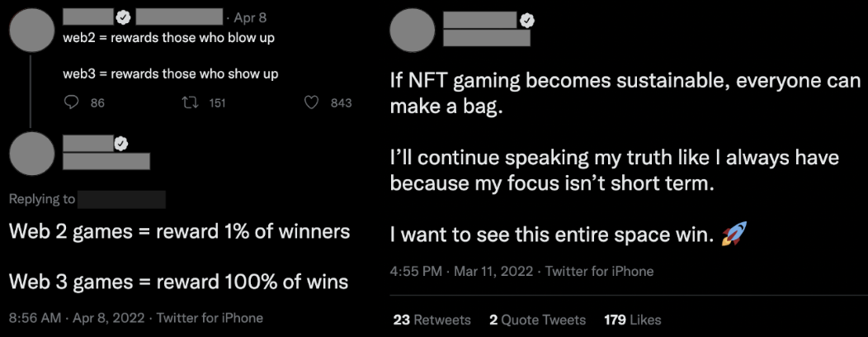Screen dimensions: 868x337
Task: Open the 'Apr 8' date link
Action: pyautogui.click(x=250, y=17)
